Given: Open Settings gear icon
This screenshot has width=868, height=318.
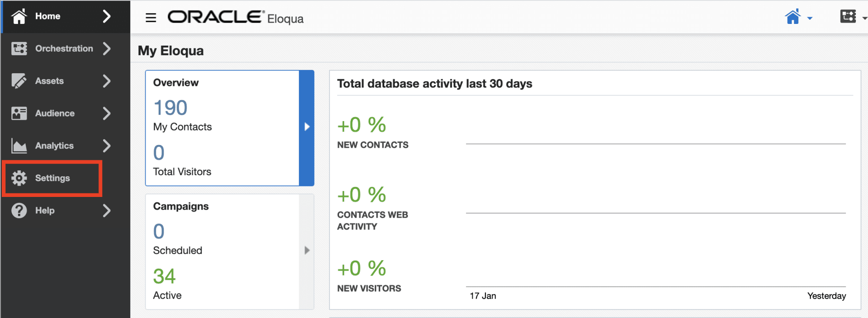Looking at the screenshot, I should 19,178.
